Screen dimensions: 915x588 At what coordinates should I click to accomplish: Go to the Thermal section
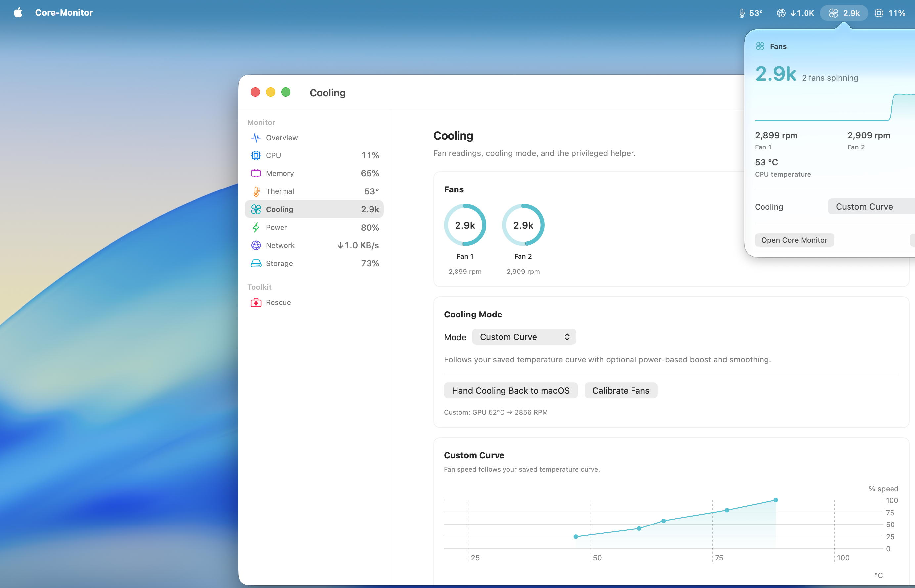click(314, 191)
